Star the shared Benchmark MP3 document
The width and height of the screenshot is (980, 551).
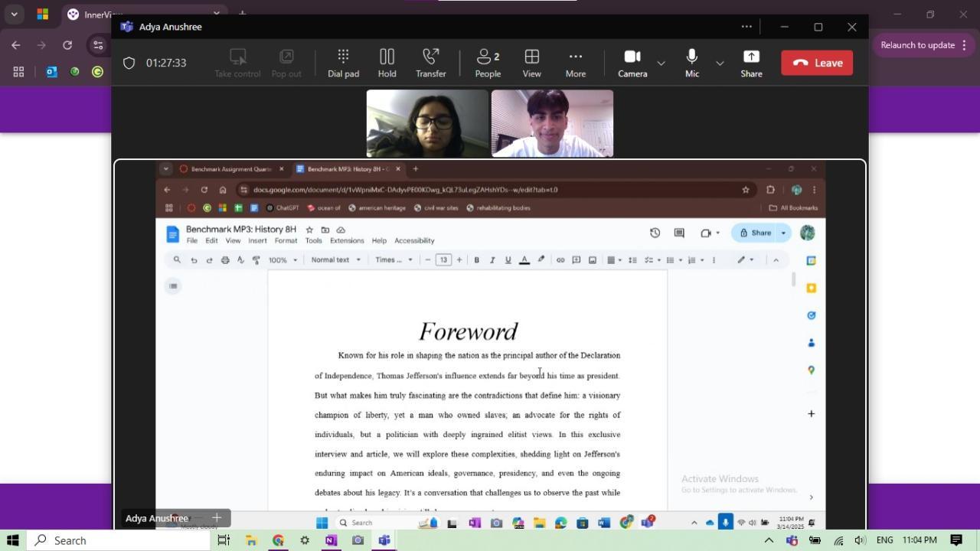click(x=309, y=230)
